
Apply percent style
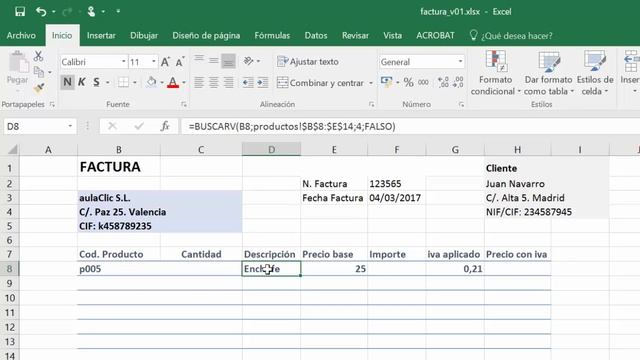pyautogui.click(x=408, y=82)
